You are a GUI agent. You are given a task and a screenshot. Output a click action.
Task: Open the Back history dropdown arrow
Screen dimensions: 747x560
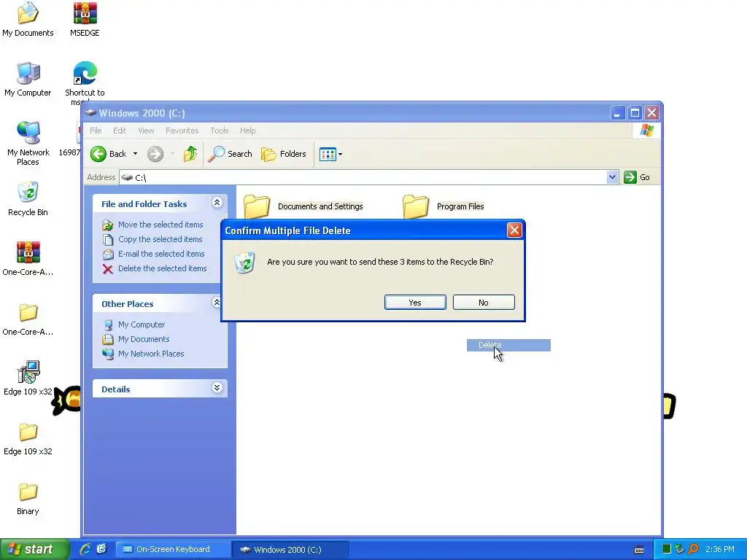tap(135, 154)
